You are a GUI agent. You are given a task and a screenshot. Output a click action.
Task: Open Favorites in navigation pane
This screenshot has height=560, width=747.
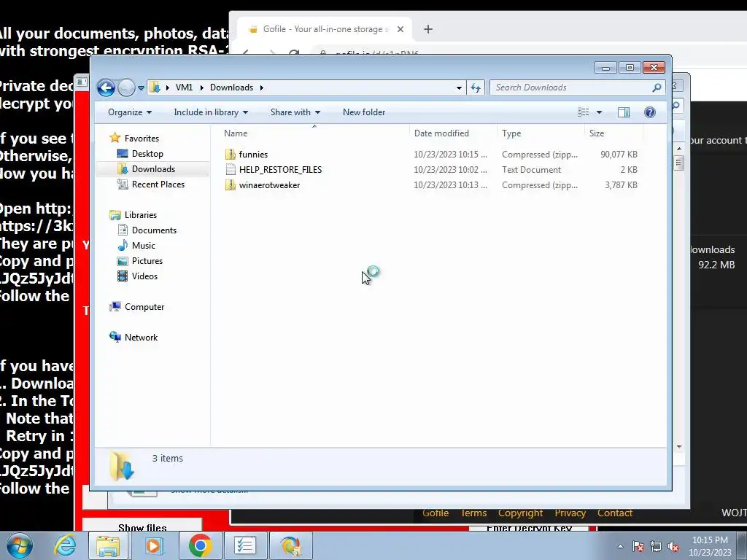(142, 138)
